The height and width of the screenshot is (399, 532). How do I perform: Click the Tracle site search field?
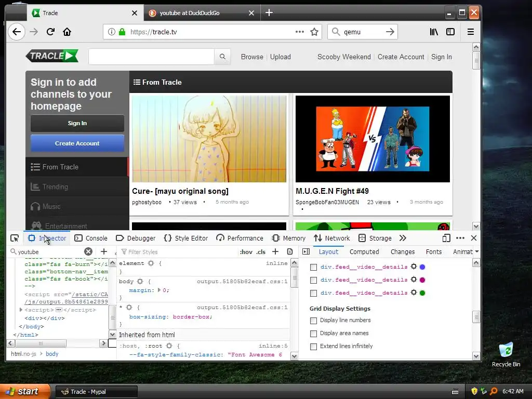pos(151,57)
